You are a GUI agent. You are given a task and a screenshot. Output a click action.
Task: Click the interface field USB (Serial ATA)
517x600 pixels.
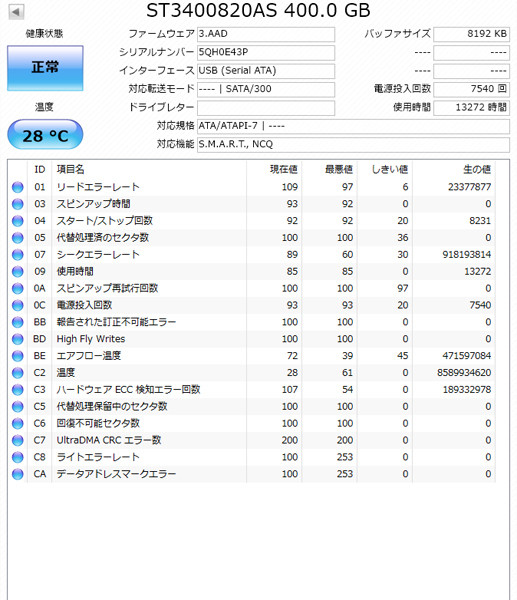[266, 71]
